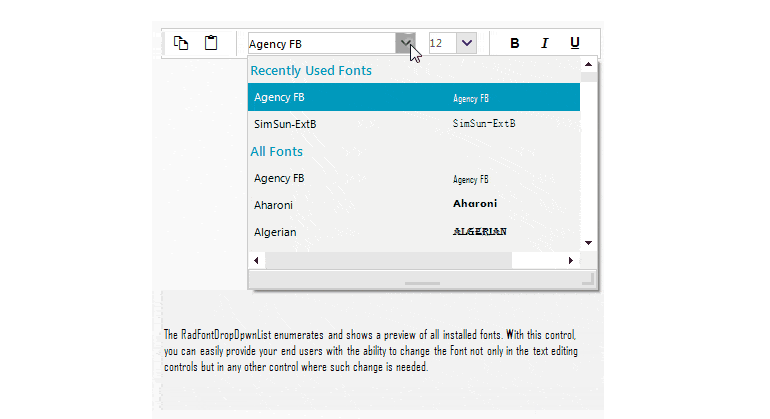Screen dimensions: 770x419
Task: Select highlighted Agency FB in Recently Used Fonts
Action: coord(413,97)
